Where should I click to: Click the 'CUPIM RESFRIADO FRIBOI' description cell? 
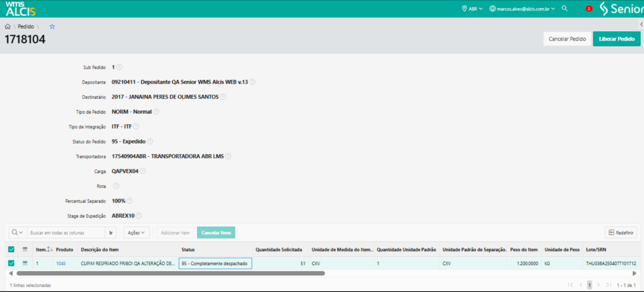[128, 263]
